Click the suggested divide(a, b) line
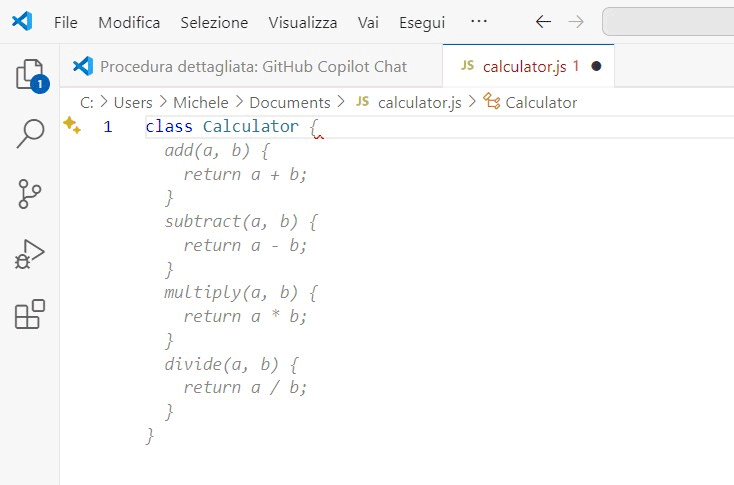The width and height of the screenshot is (734, 485). tap(231, 364)
